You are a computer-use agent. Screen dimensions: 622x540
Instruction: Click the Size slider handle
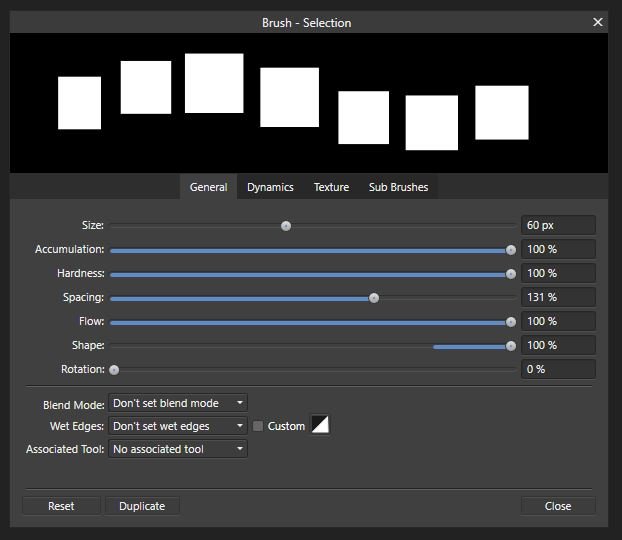point(286,226)
